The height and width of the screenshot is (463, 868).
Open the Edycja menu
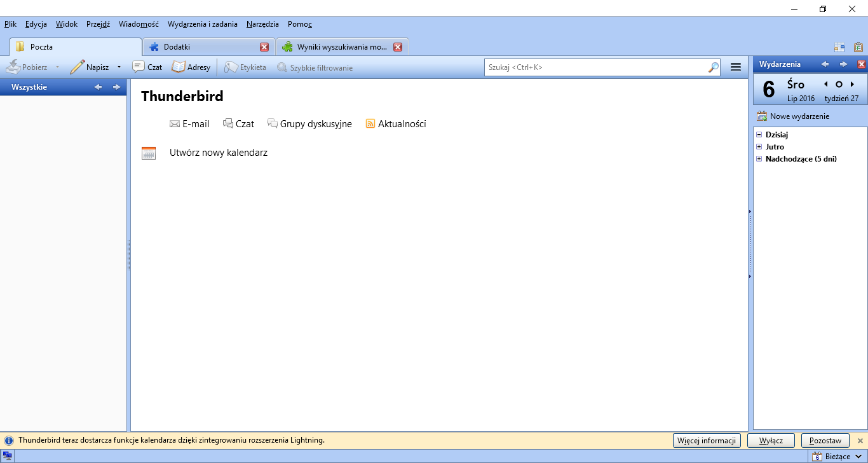pos(36,24)
